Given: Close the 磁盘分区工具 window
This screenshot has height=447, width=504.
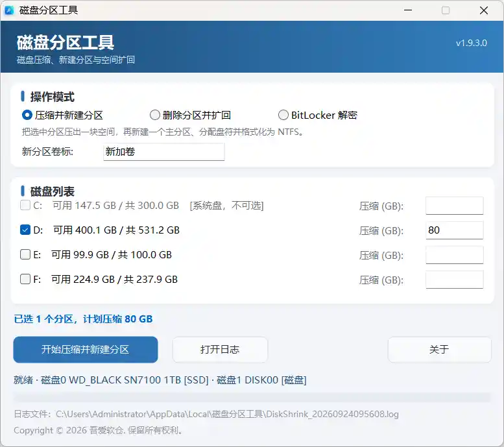Looking at the screenshot, I should [x=484, y=10].
